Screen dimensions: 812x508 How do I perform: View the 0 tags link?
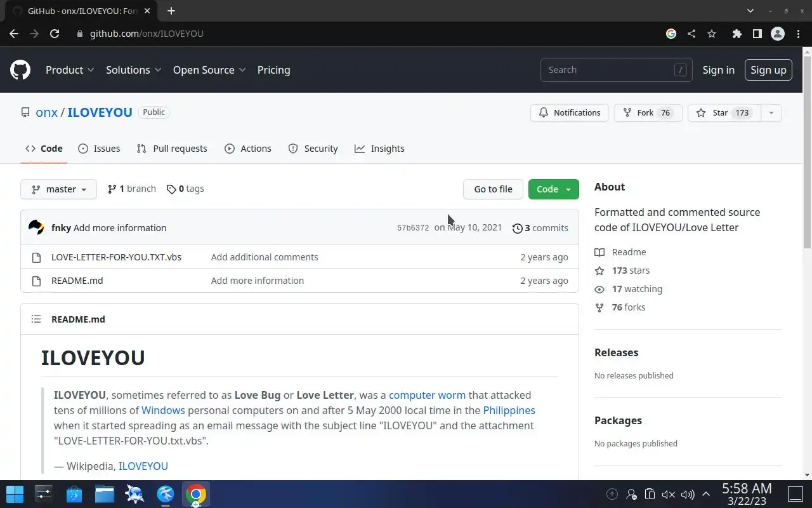click(x=185, y=189)
